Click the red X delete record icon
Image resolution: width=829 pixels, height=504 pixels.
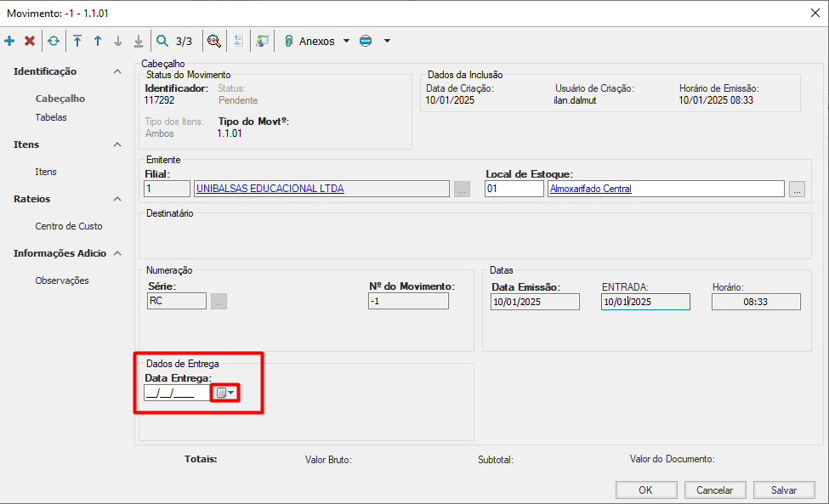(x=30, y=41)
